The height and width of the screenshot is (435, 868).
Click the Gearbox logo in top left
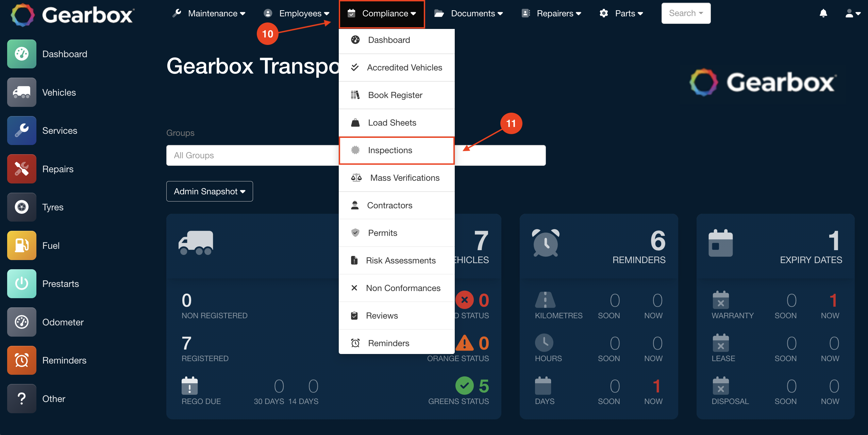click(x=72, y=15)
